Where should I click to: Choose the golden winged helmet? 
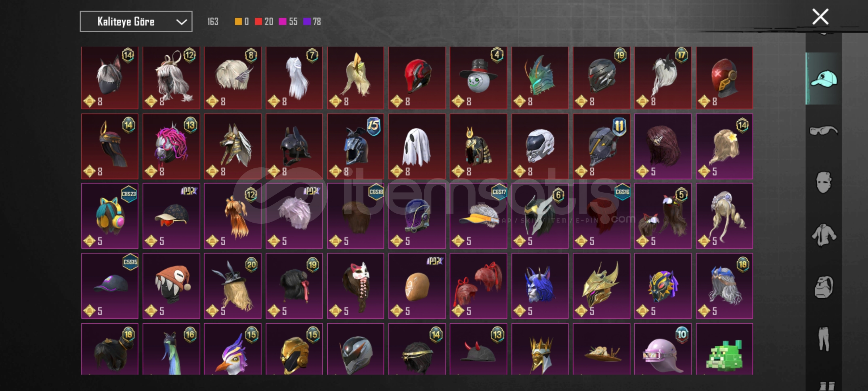[601, 286]
